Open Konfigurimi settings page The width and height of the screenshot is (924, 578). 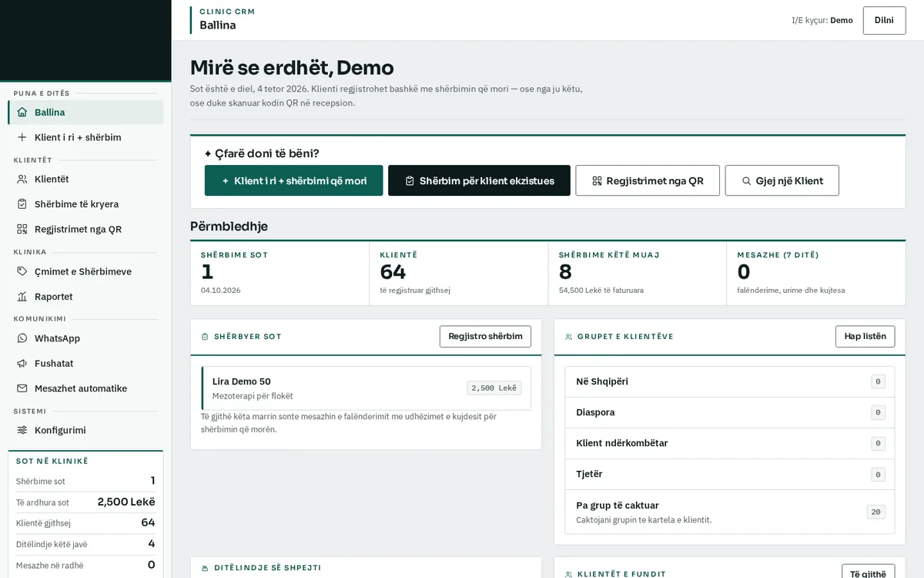(x=85, y=430)
